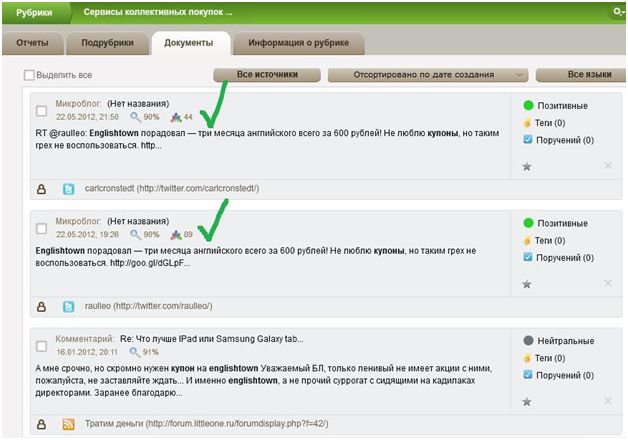The width and height of the screenshot is (628, 440).
Task: Click assignments icon on the Комментарий post
Action: pyautogui.click(x=528, y=375)
